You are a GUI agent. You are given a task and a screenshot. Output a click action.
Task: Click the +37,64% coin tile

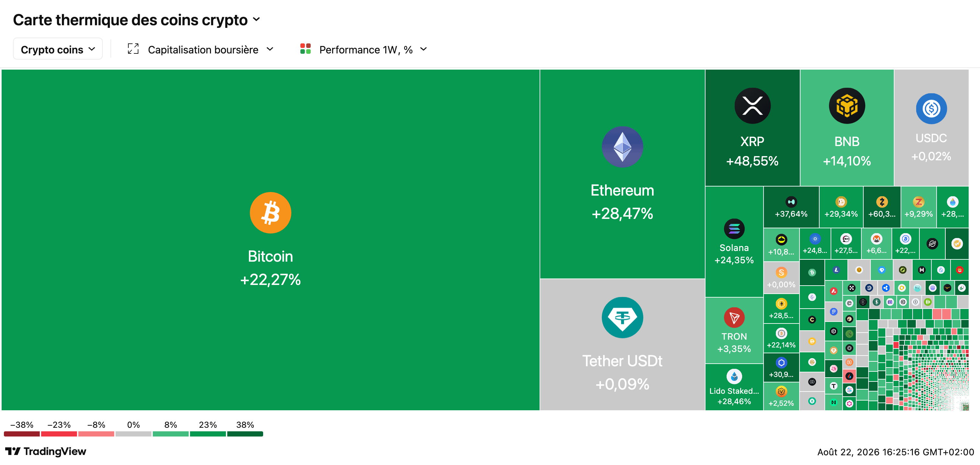pyautogui.click(x=791, y=207)
